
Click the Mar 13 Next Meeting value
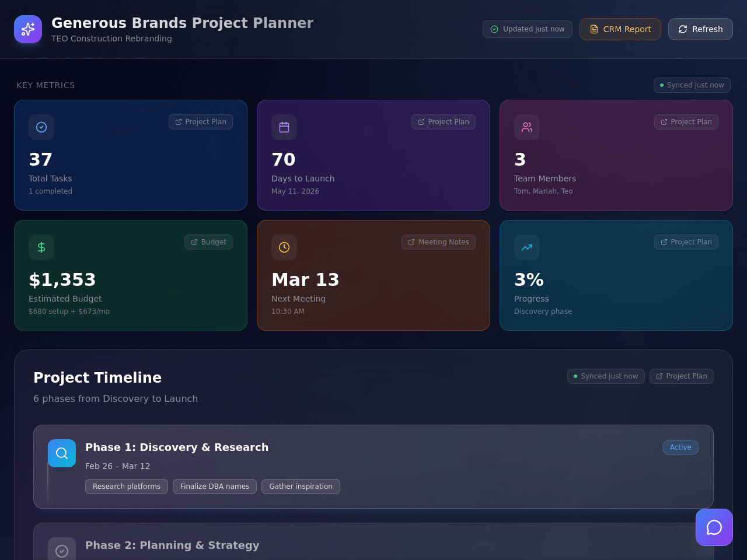305,280
